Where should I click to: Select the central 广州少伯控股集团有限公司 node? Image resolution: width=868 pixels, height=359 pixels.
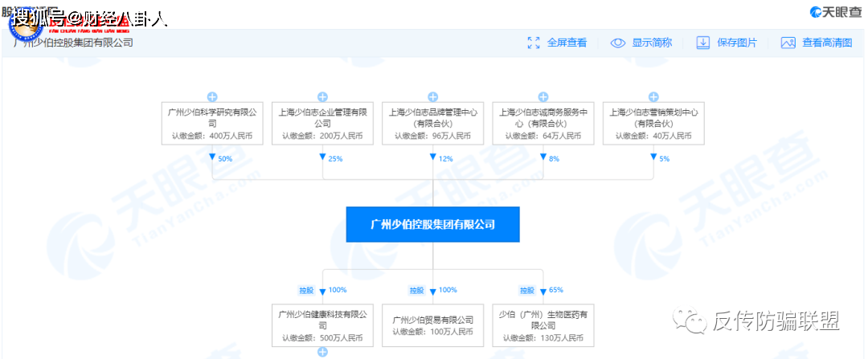[433, 224]
